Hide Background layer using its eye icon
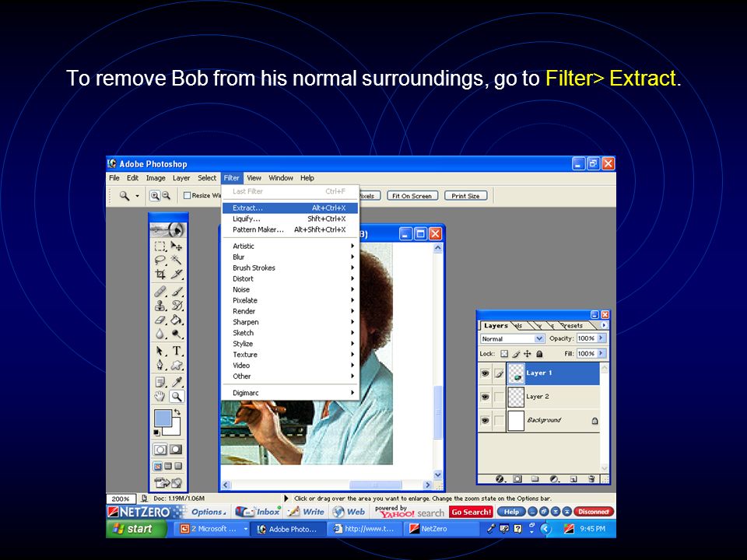 [x=485, y=421]
